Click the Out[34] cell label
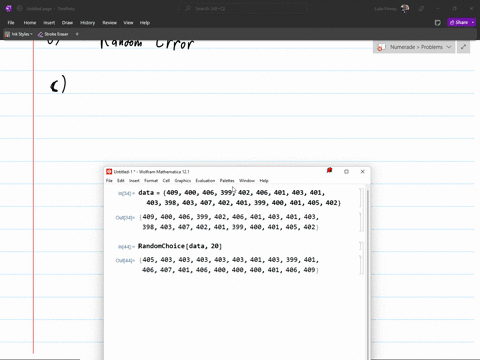Image resolution: width=480 pixels, height=360 pixels. coord(125,218)
